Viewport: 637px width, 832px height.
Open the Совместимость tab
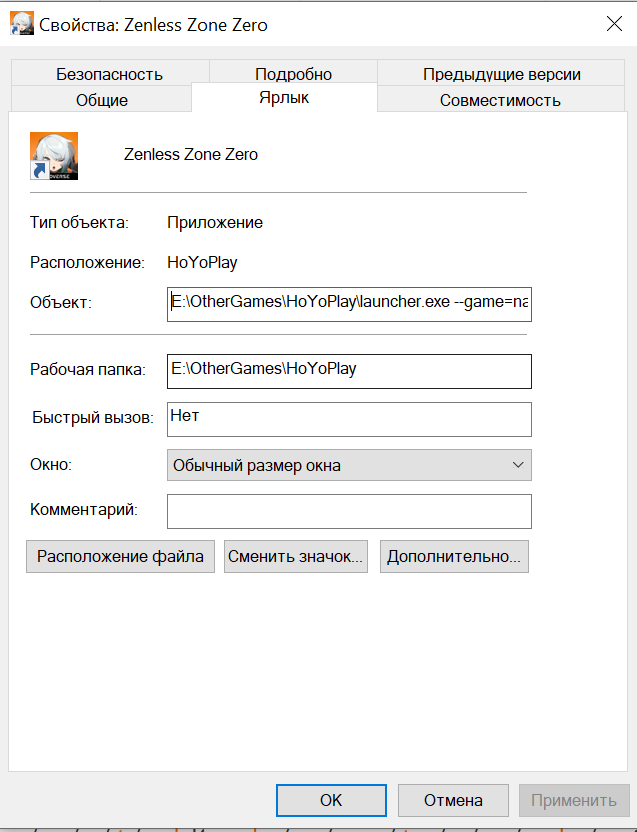(x=500, y=100)
